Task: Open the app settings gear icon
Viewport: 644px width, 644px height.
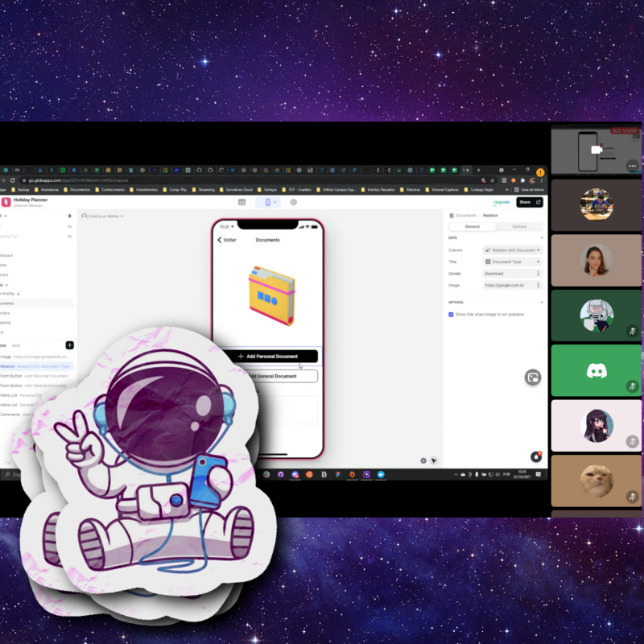Action: coord(294,202)
